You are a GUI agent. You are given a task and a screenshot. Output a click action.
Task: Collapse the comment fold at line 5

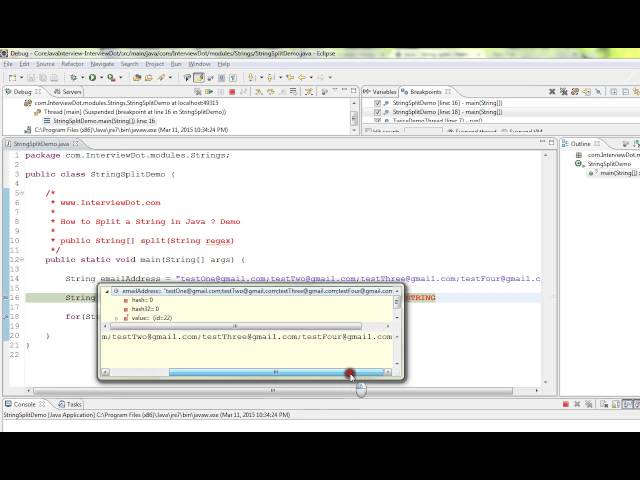pyautogui.click(x=22, y=193)
